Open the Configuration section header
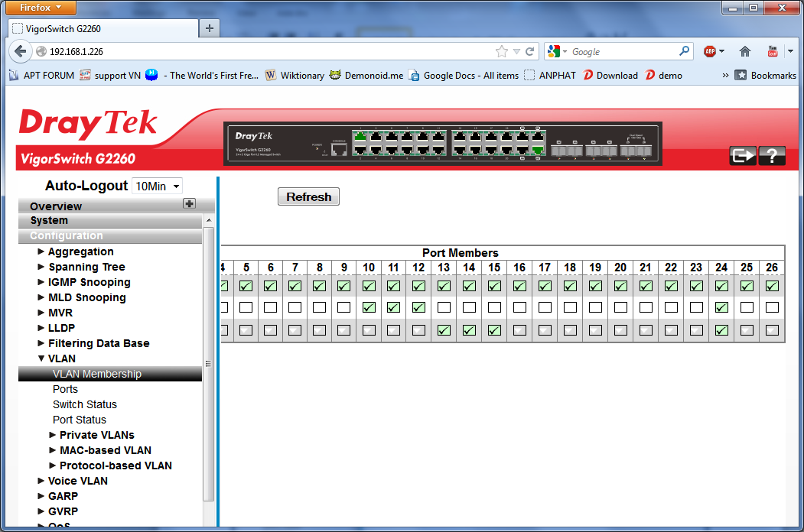This screenshot has height=532, width=804. tap(110, 235)
